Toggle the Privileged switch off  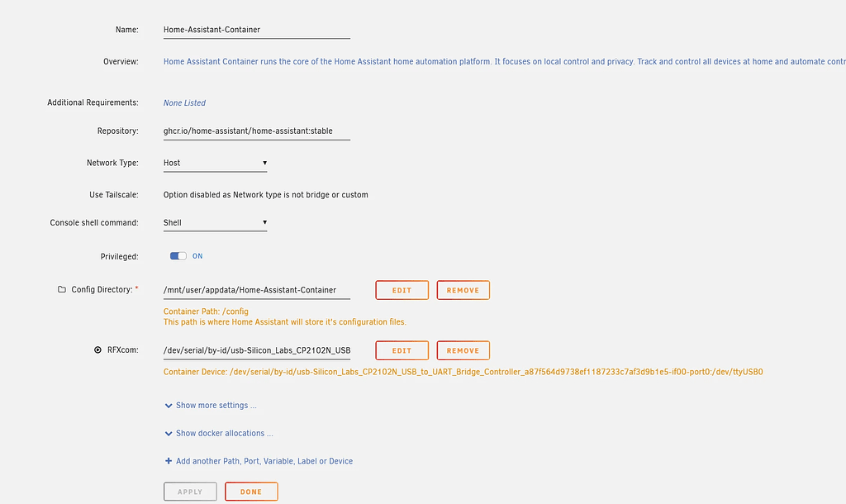tap(177, 256)
